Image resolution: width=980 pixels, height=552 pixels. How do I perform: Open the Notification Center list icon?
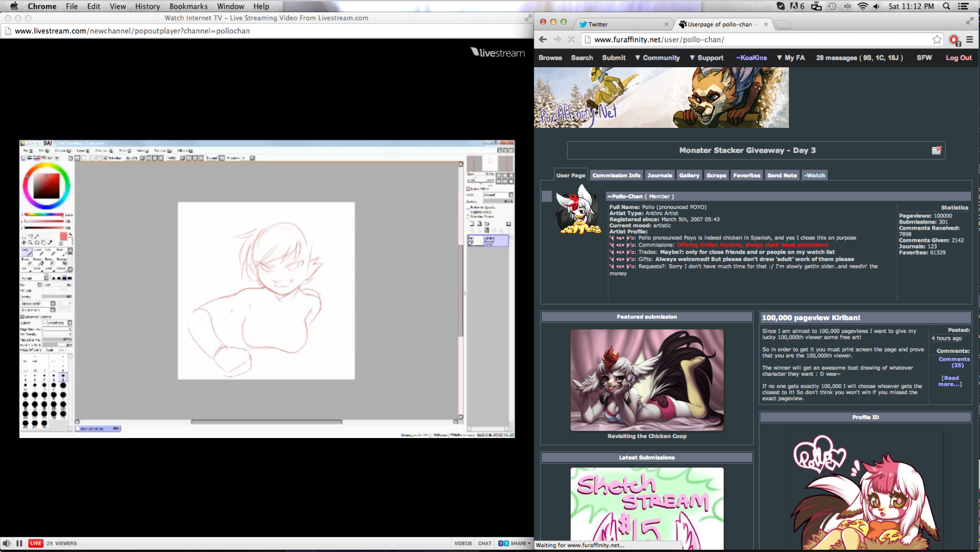964,6
